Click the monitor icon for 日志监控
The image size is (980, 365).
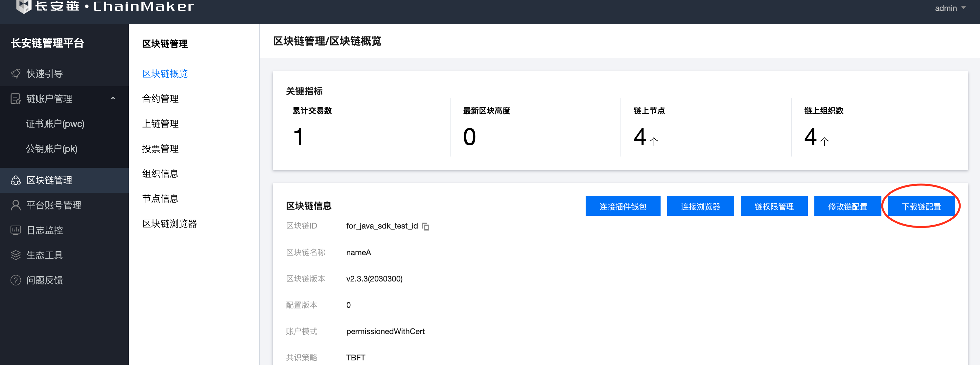click(15, 230)
